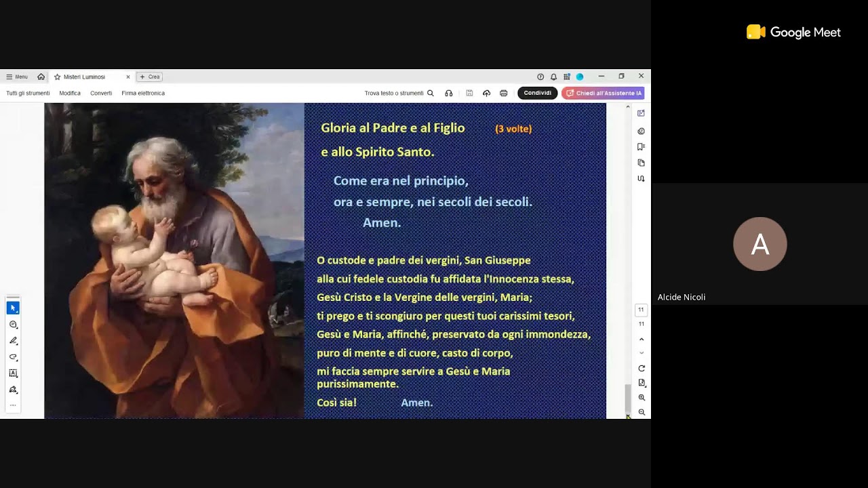Image resolution: width=868 pixels, height=488 pixels.
Task: Minimize the Acrobat window
Action: click(x=601, y=77)
